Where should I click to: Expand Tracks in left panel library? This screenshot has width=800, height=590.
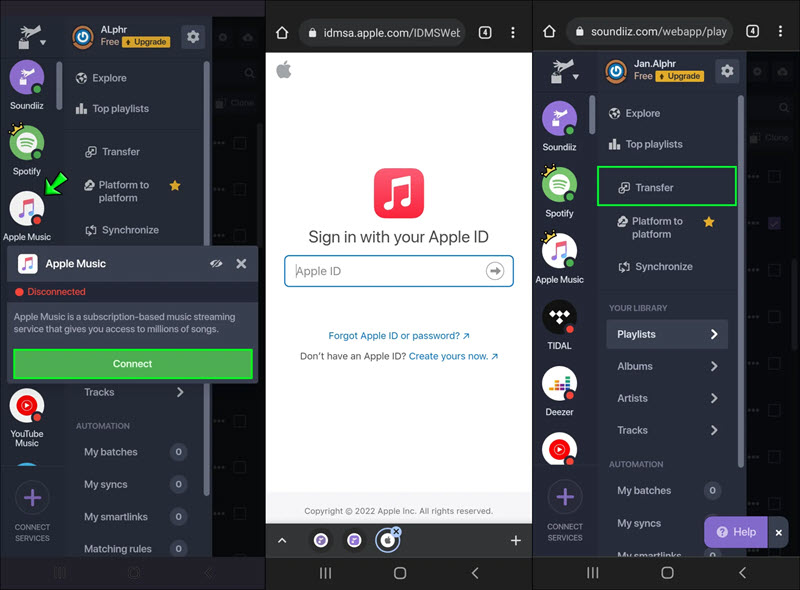pyautogui.click(x=134, y=392)
